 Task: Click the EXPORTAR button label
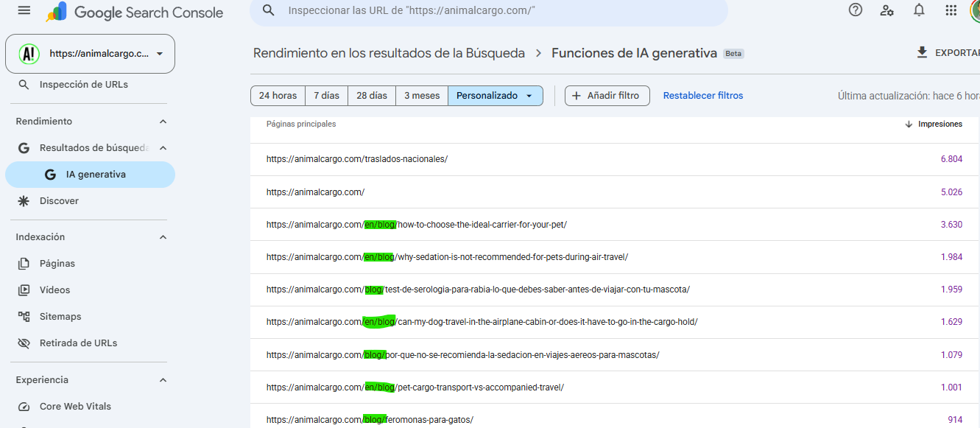coord(957,53)
